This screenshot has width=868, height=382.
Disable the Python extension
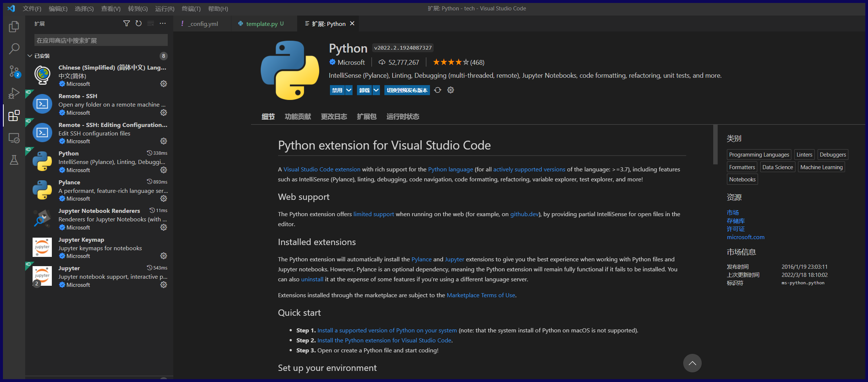point(337,90)
